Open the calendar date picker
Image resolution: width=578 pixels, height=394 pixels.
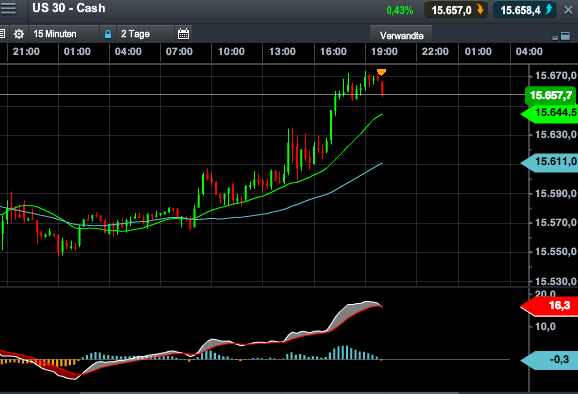tap(183, 34)
